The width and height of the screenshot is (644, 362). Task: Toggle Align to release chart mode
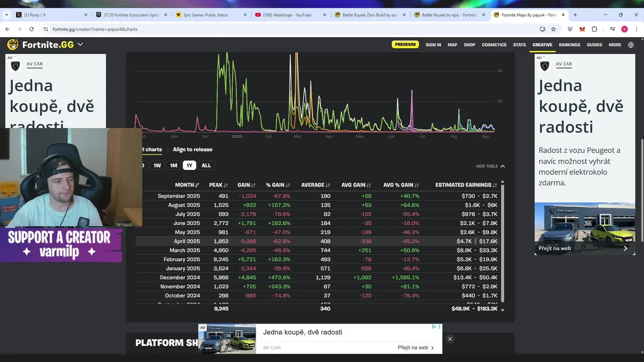pyautogui.click(x=193, y=149)
